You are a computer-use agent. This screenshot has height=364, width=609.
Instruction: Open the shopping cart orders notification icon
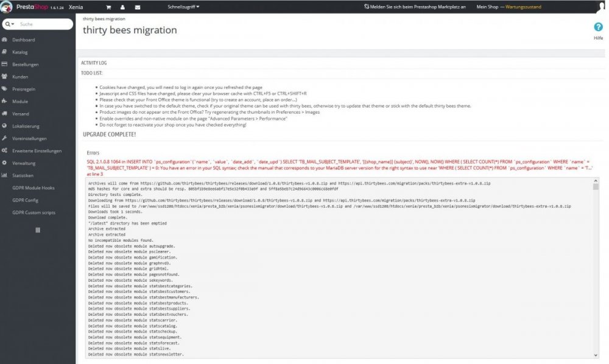click(108, 7)
